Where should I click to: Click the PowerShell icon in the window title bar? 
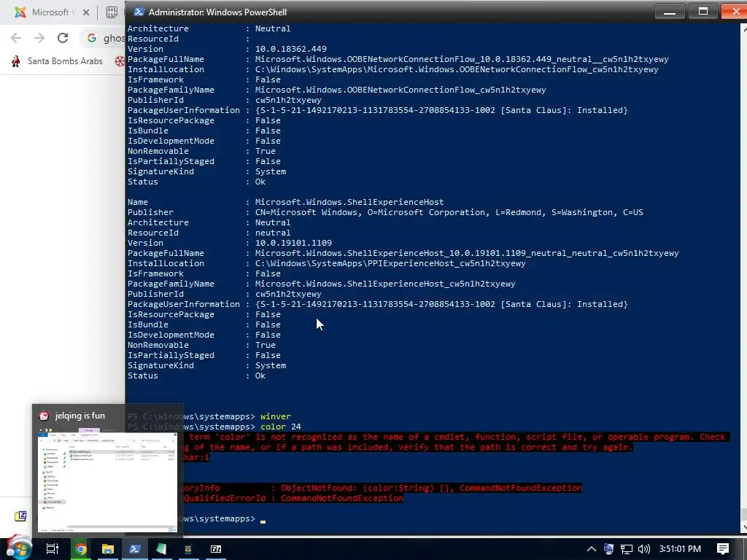[139, 12]
